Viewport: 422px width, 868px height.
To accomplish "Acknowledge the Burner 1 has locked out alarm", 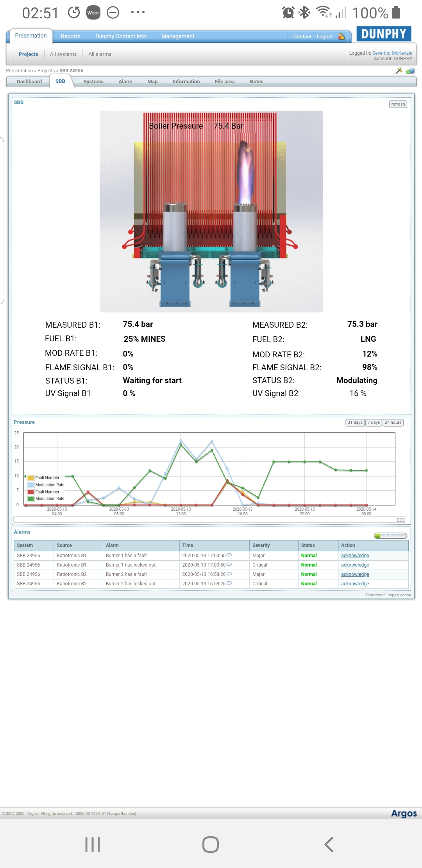I will tap(355, 565).
